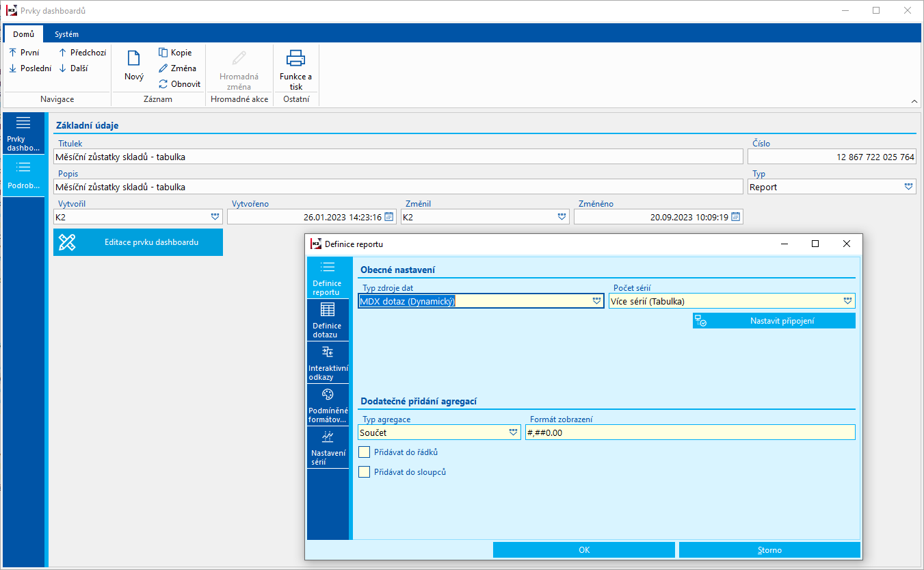Click the Číslo number field
This screenshot has height=570, width=924.
[832, 157]
